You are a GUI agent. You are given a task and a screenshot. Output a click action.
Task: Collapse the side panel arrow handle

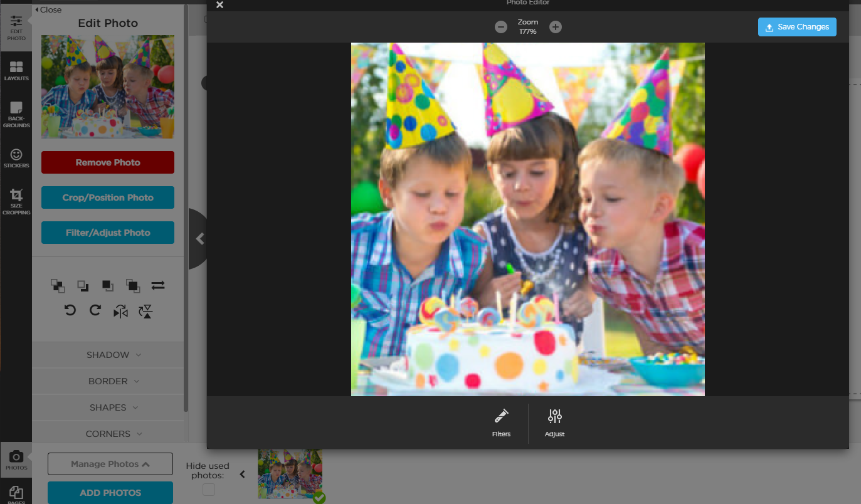tap(199, 239)
